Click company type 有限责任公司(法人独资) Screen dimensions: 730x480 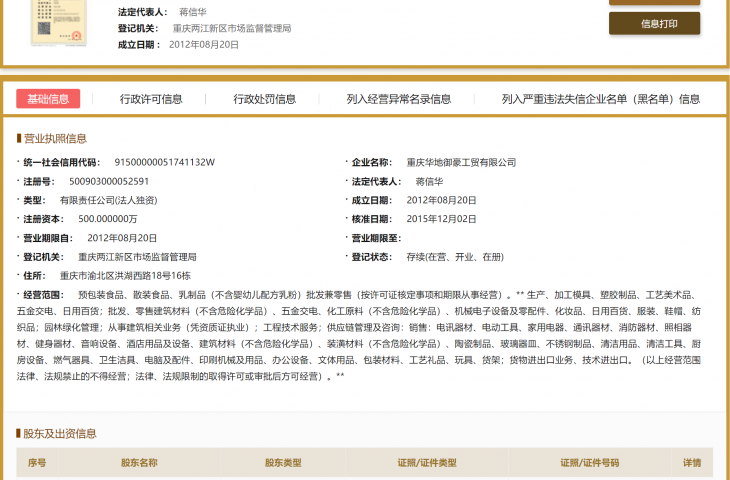pos(108,201)
